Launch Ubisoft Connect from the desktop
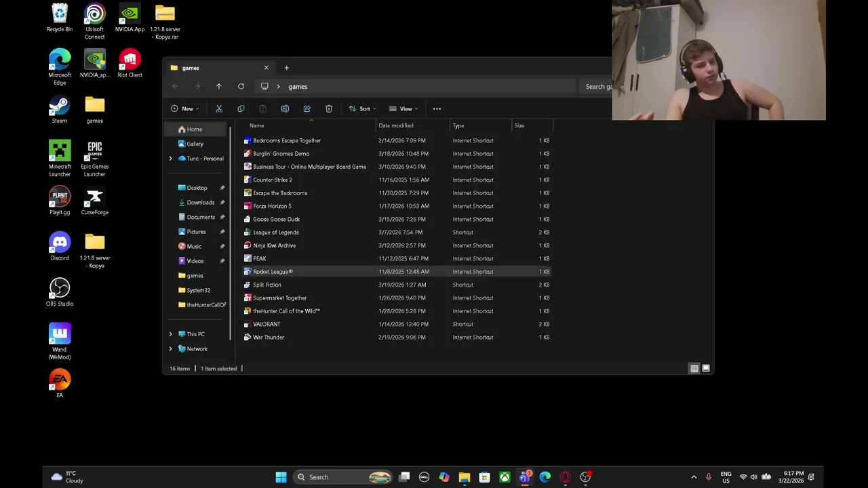 (x=94, y=22)
